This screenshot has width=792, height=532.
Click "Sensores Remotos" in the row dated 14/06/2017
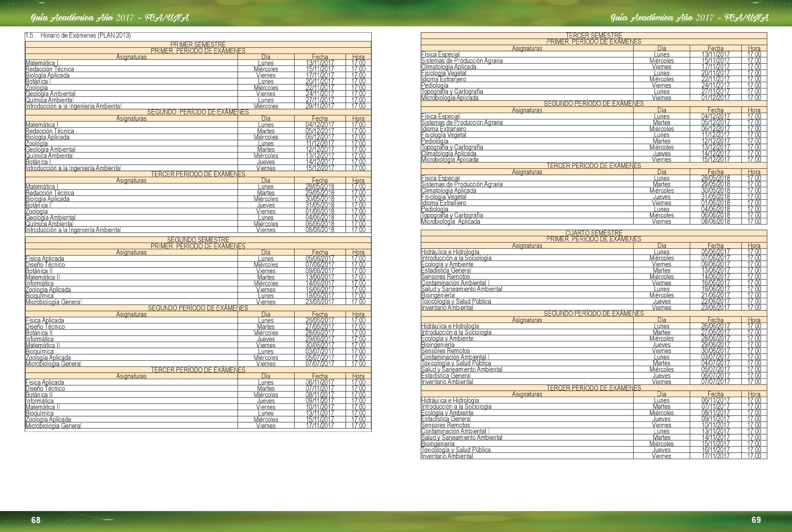coord(445,277)
